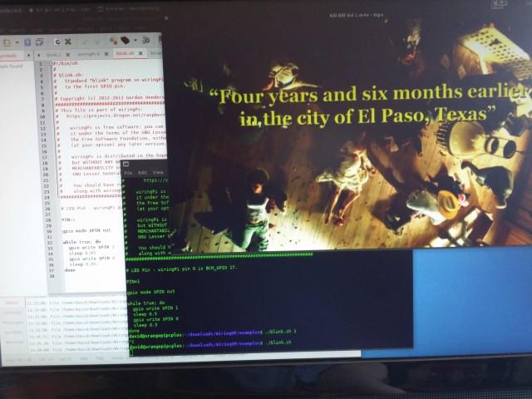The width and height of the screenshot is (532, 399).
Task: Click the last status log line in message panel
Action: click(x=79, y=349)
